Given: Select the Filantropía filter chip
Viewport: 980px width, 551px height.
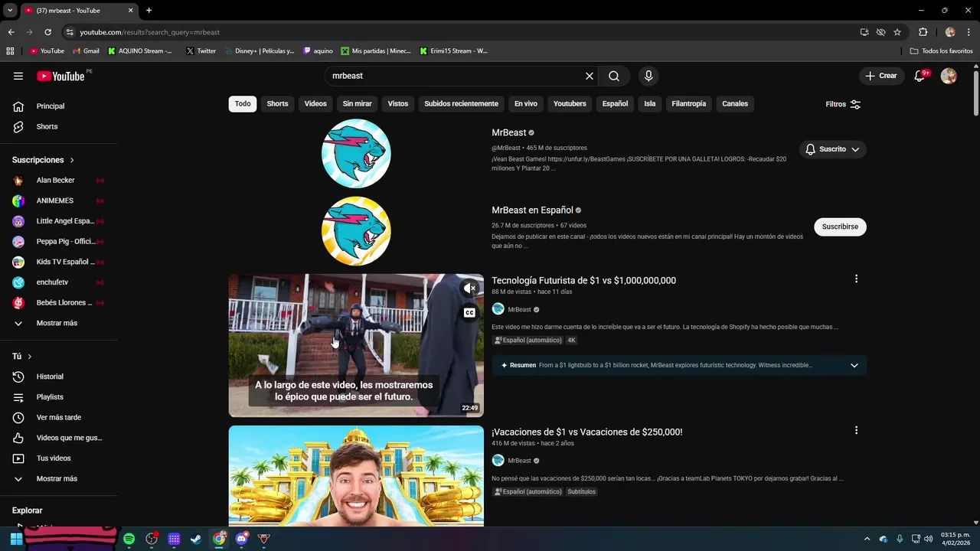Looking at the screenshot, I should (x=688, y=103).
